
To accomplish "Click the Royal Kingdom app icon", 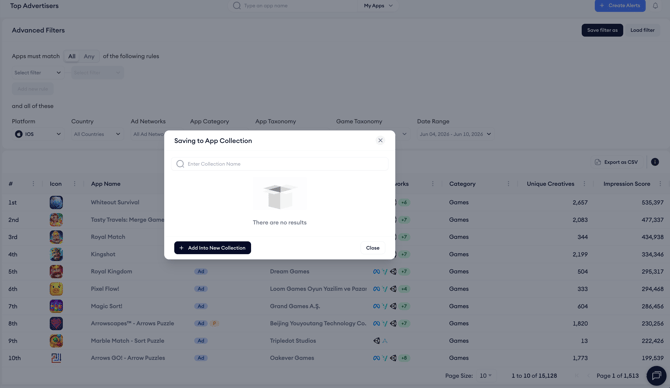I will tap(56, 272).
